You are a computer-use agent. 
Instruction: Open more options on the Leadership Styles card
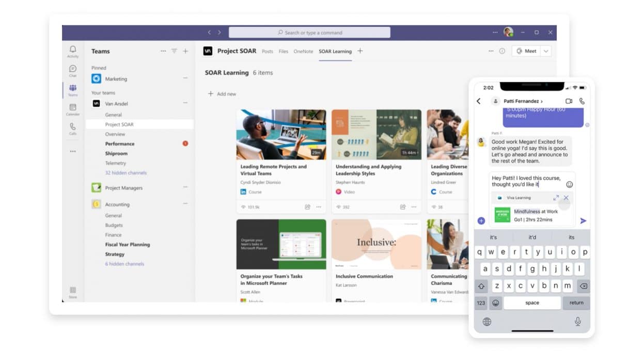[414, 207]
